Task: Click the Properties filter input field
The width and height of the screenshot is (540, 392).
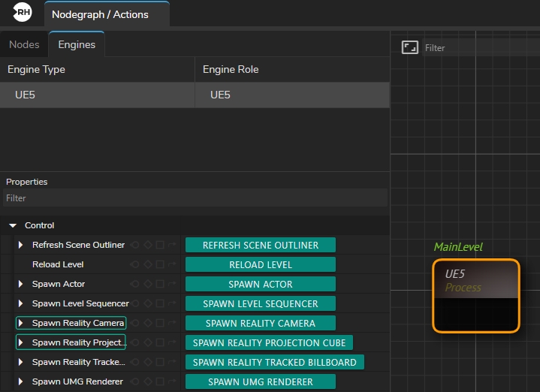Action: pos(194,198)
